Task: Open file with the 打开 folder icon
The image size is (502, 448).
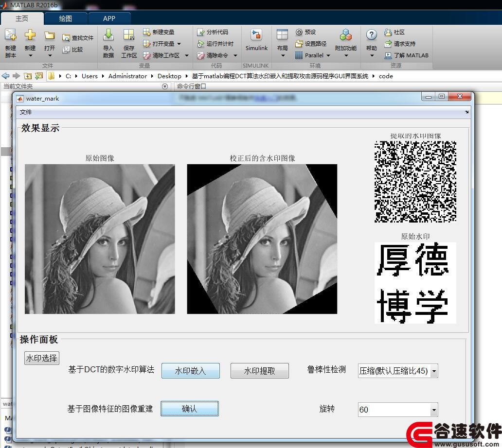Action: click(x=50, y=35)
